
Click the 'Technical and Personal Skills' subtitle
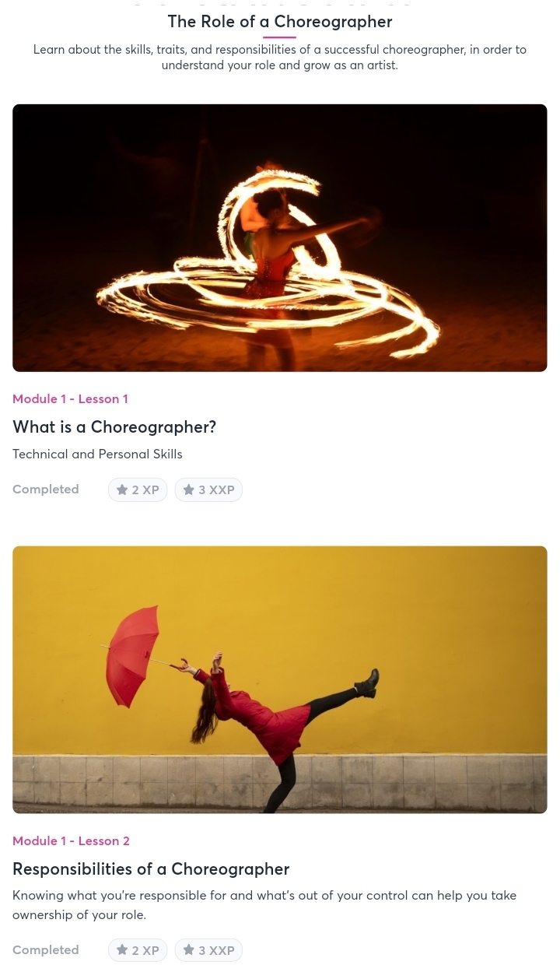pos(97,454)
